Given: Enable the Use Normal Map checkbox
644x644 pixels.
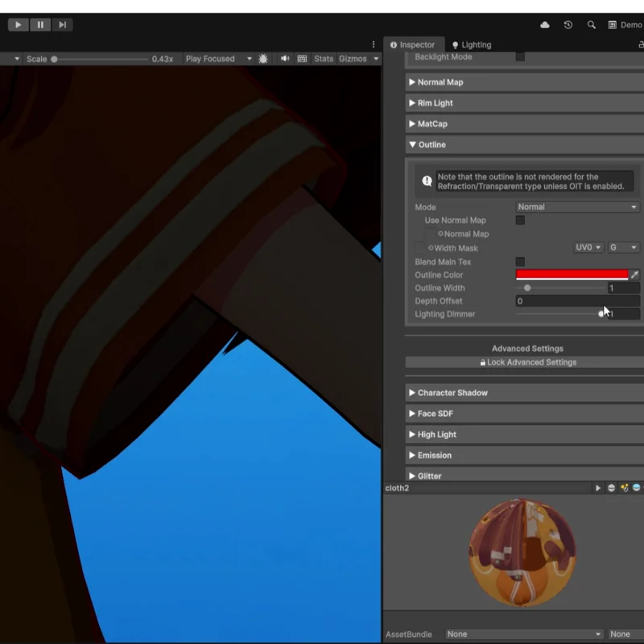Looking at the screenshot, I should click(x=520, y=221).
